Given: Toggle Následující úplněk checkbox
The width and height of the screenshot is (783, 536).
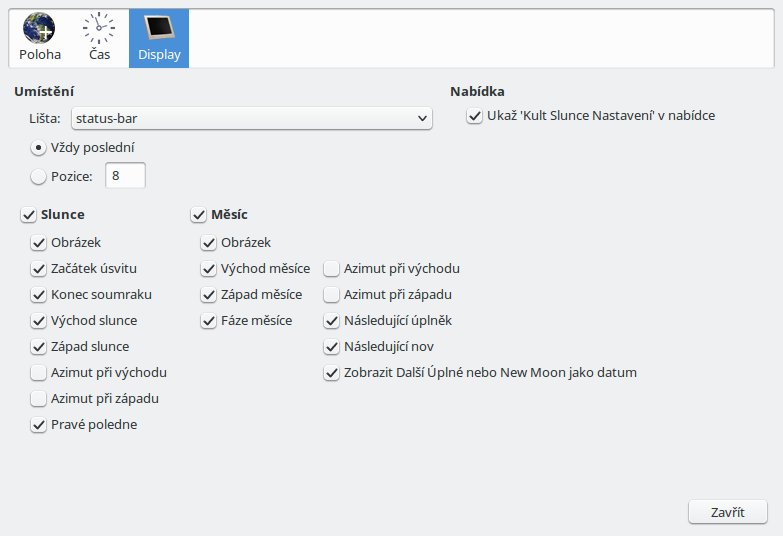Looking at the screenshot, I should [x=332, y=321].
